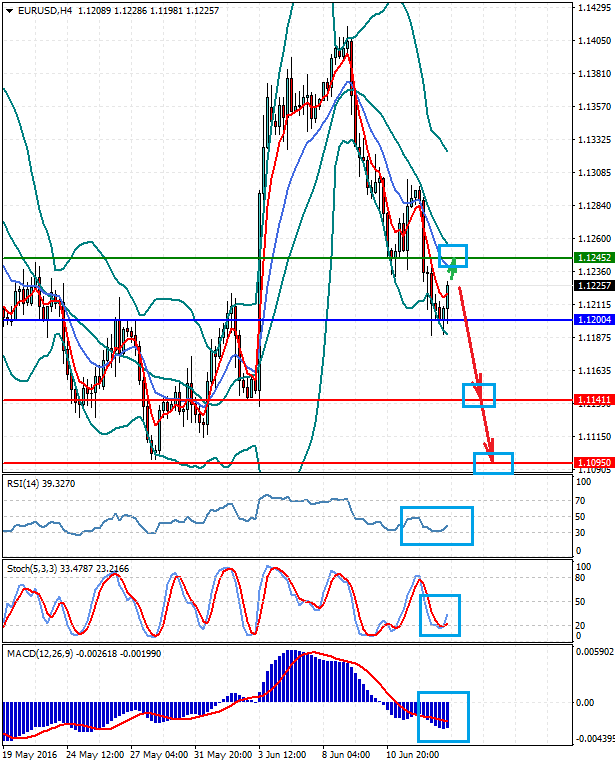
Task: Select the black 1.12257 current price label
Action: click(x=593, y=285)
